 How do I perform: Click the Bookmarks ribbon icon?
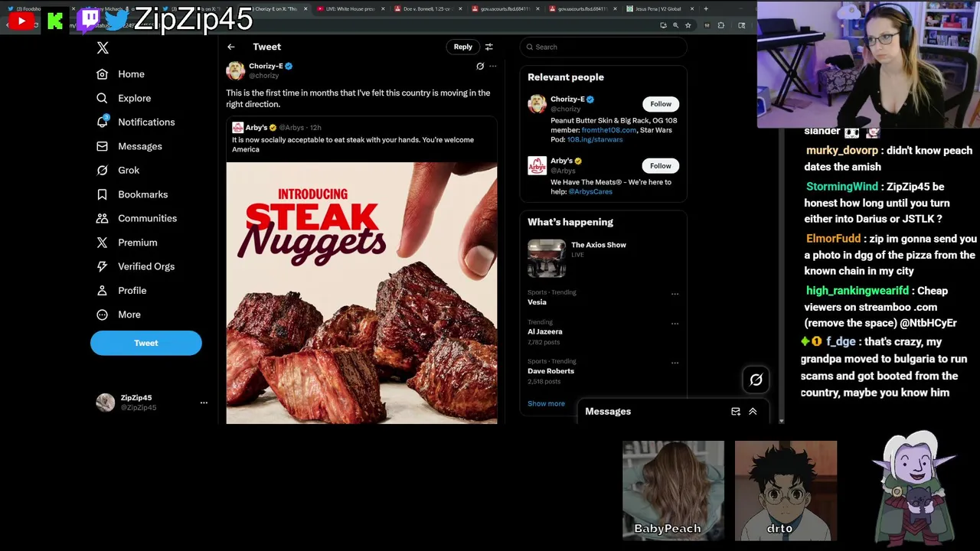[x=102, y=194]
